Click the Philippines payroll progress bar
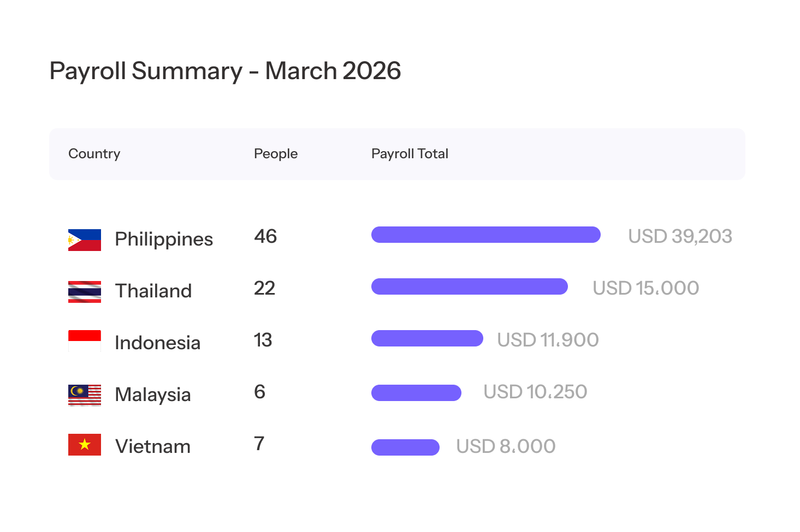This screenshot has height=532, width=800. (x=485, y=235)
